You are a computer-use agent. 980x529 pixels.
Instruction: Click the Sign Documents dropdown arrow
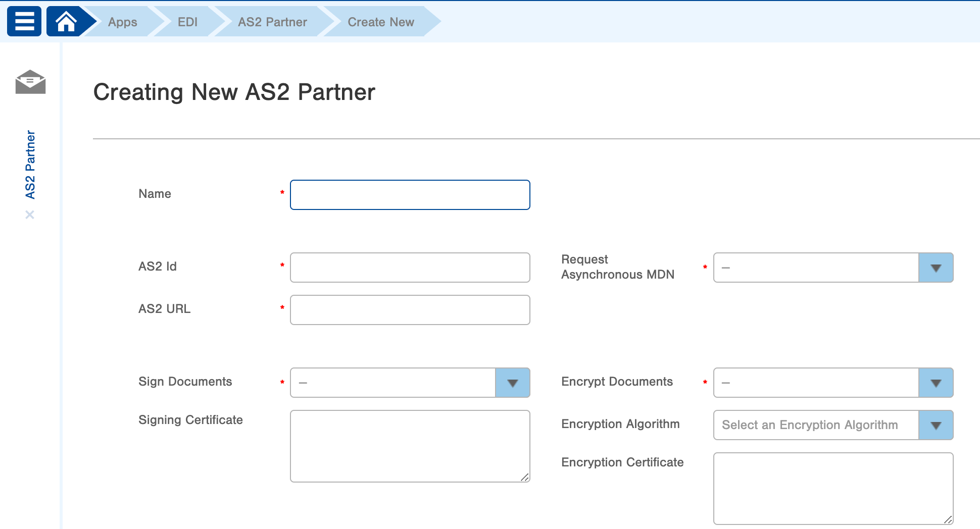[513, 383]
